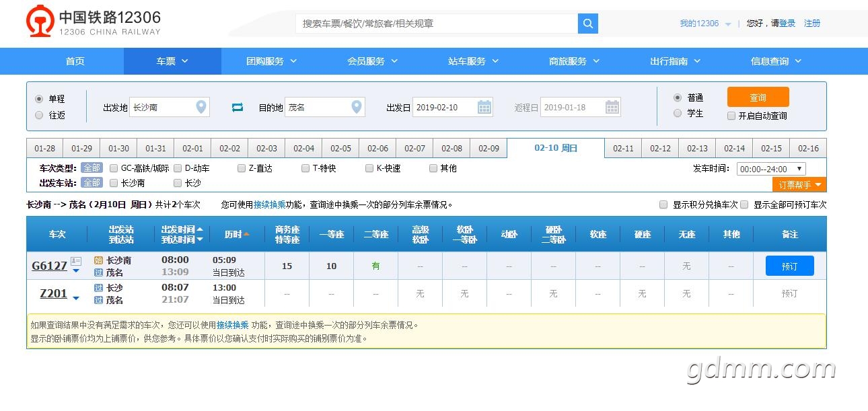Check Z-直达 train type

coord(242,168)
